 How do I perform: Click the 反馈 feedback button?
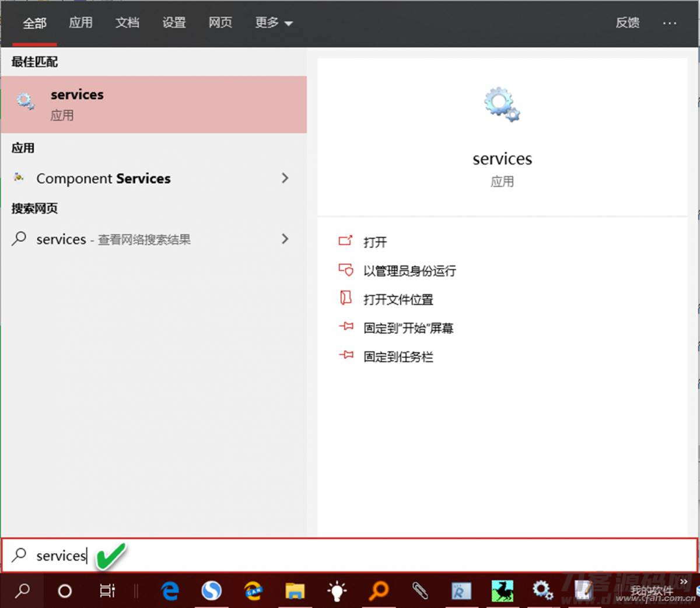click(x=628, y=23)
